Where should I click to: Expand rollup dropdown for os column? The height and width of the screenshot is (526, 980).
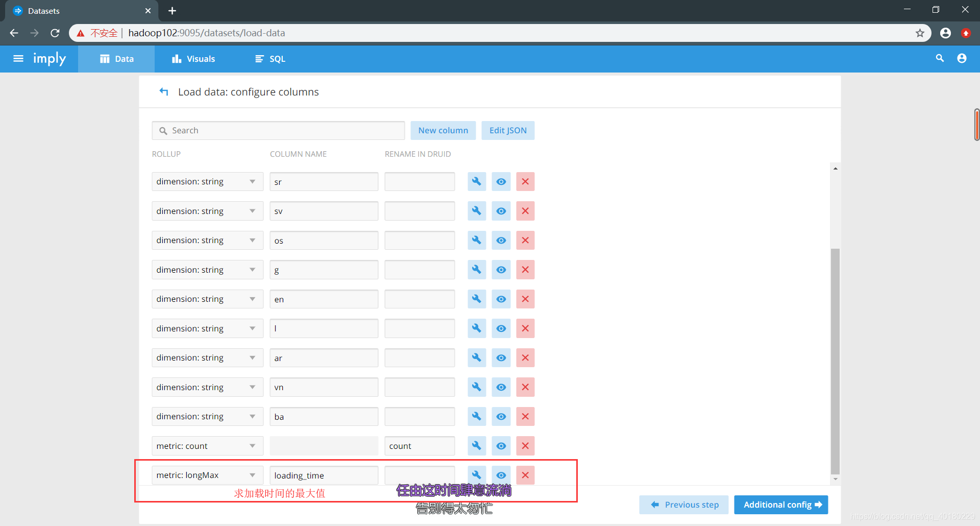pyautogui.click(x=207, y=241)
